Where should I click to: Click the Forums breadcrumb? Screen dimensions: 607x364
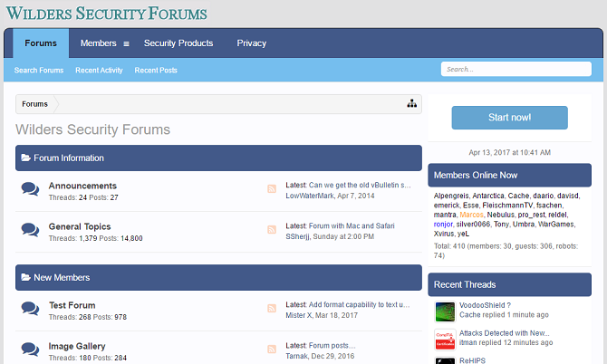[34, 104]
